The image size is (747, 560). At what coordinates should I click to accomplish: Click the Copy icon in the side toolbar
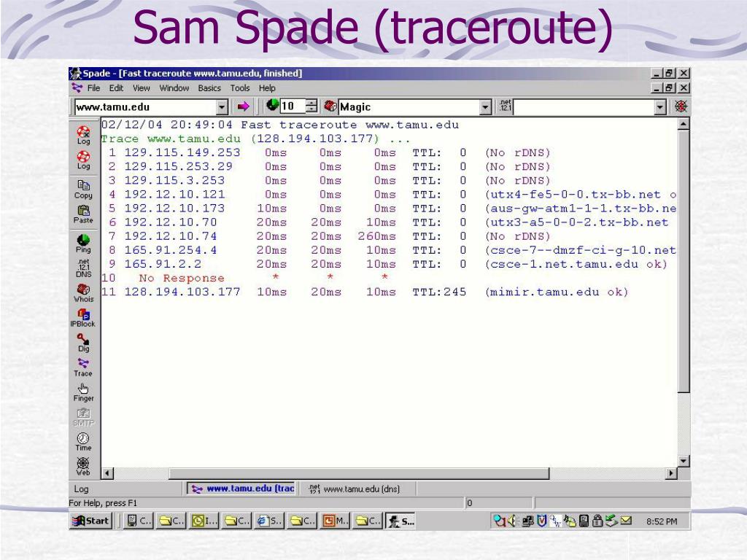pyautogui.click(x=83, y=189)
